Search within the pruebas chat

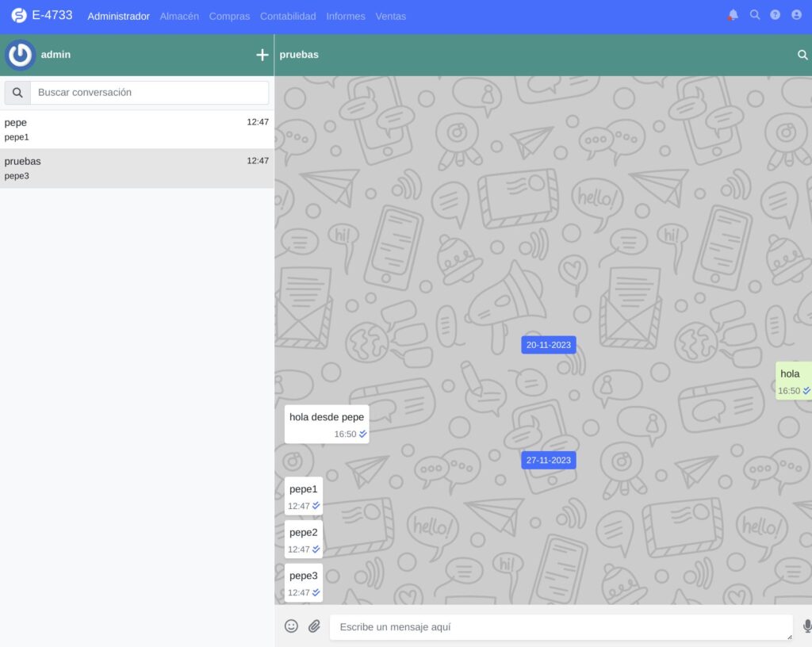pyautogui.click(x=802, y=55)
